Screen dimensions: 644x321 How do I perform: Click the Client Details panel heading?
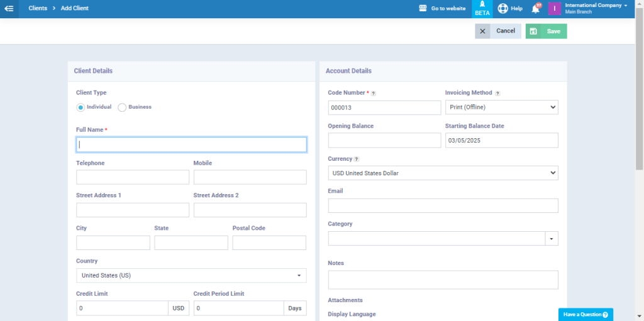click(93, 71)
